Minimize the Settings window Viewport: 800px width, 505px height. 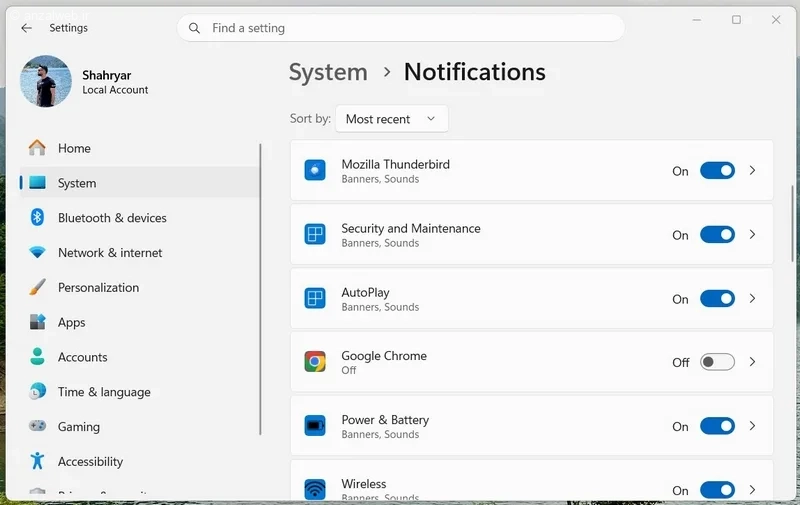click(x=697, y=20)
